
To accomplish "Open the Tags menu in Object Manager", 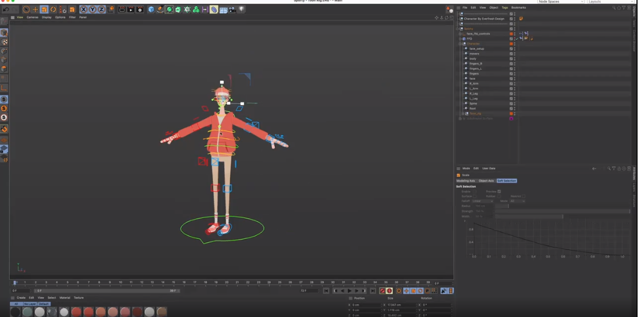I will [504, 8].
